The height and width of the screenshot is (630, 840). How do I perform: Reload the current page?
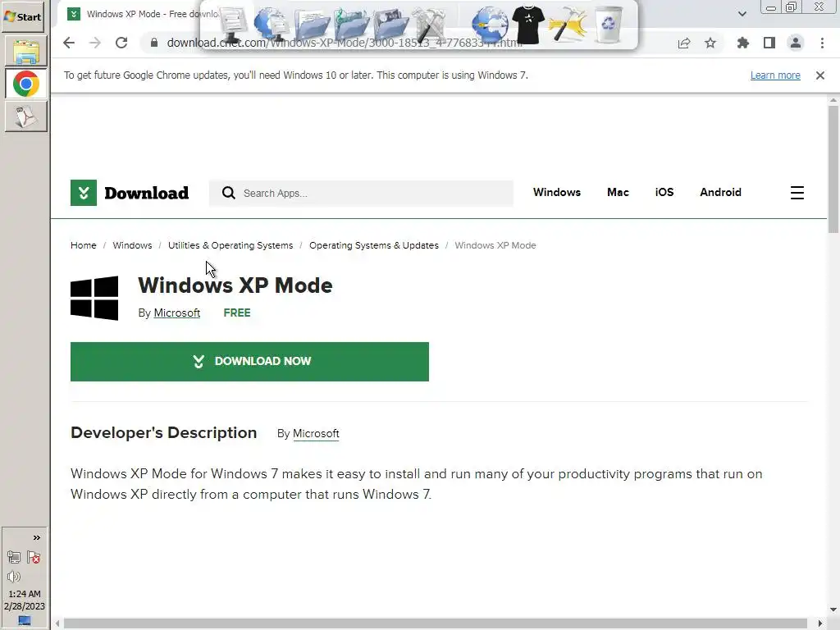click(121, 43)
